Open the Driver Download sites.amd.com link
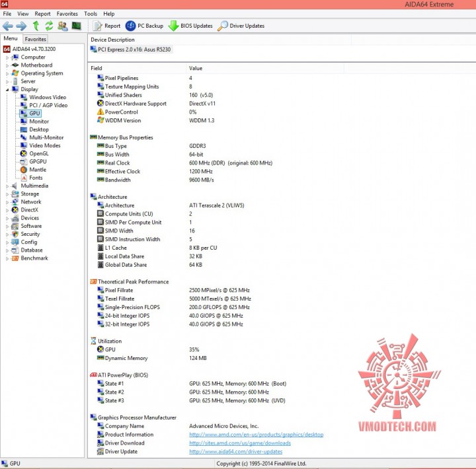 [240, 443]
